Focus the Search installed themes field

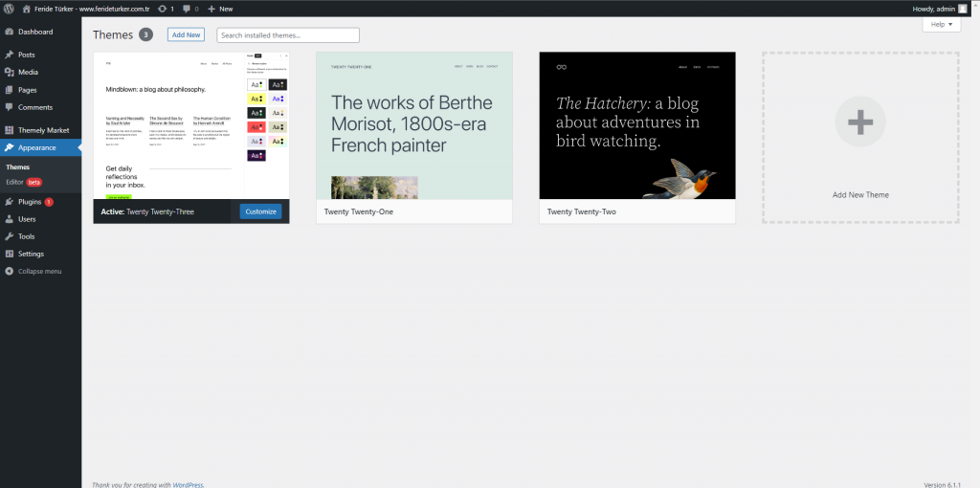(288, 35)
